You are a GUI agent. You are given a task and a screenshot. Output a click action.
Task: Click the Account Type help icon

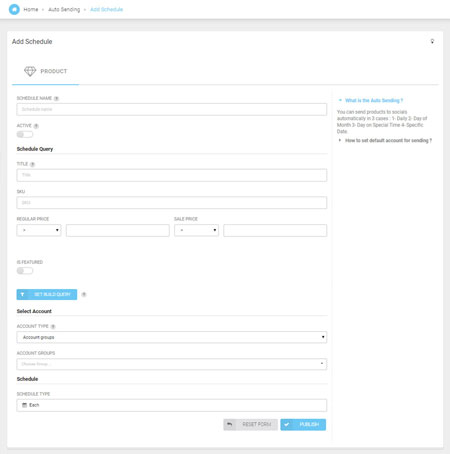click(53, 327)
